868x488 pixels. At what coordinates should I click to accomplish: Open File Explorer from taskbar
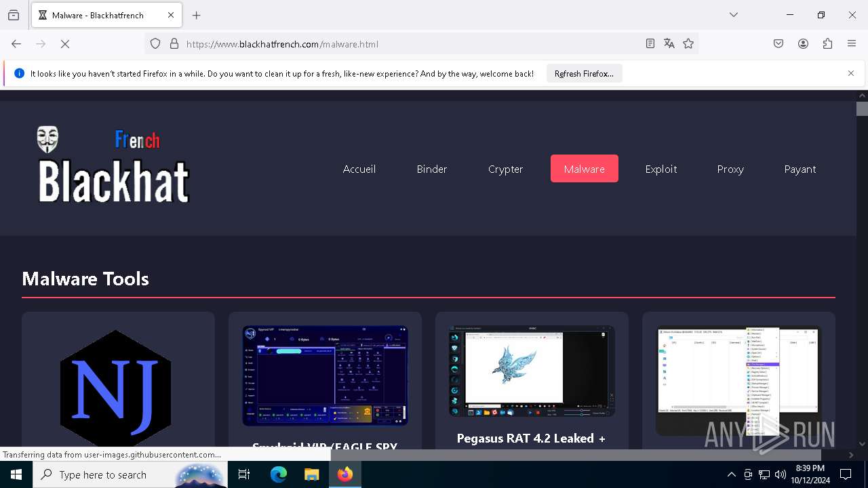311,474
